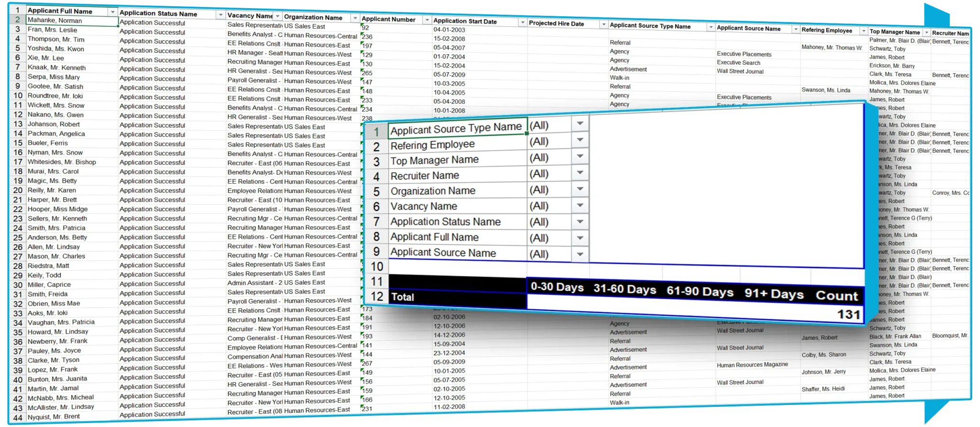The height and width of the screenshot is (427, 980).
Task: Click the 91+ Days column header
Action: [x=774, y=294]
